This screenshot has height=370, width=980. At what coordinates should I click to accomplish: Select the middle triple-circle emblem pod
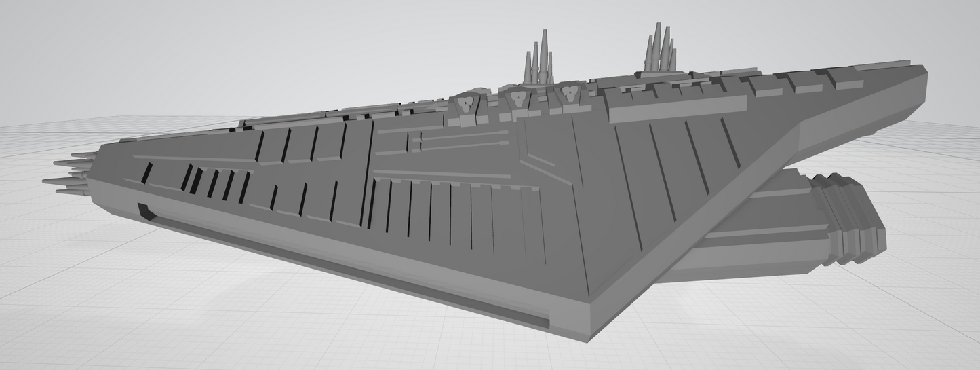(x=517, y=98)
